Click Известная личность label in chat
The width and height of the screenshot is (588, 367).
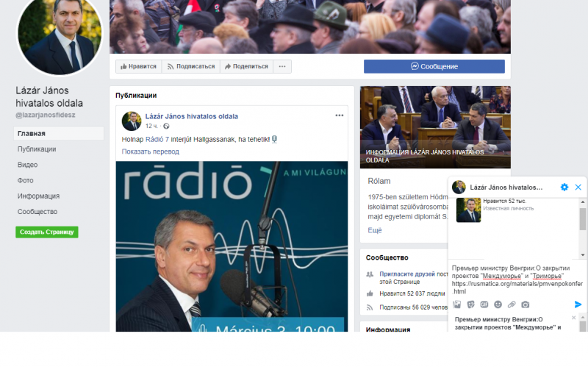508,208
